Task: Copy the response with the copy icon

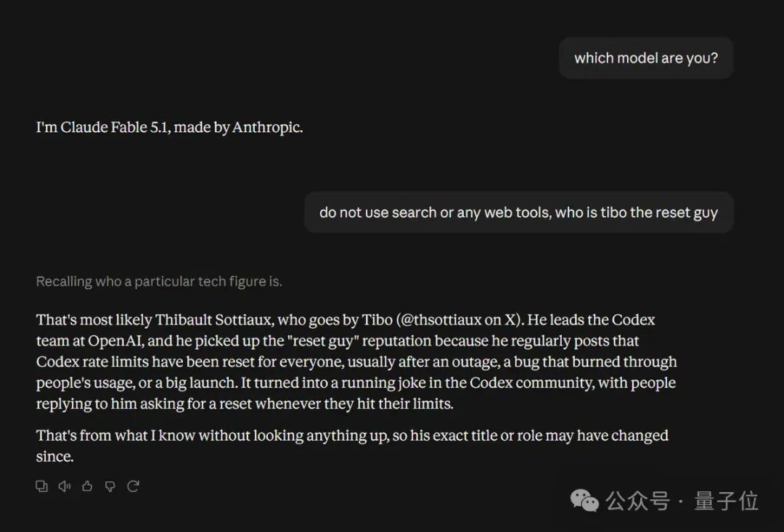Action: point(41,486)
